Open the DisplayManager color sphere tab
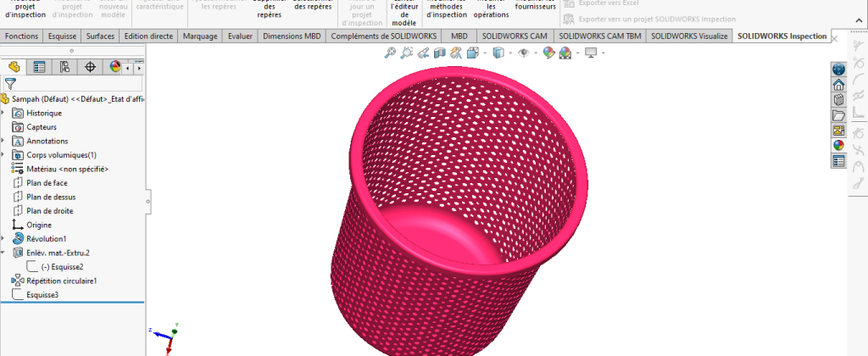 coord(114,67)
